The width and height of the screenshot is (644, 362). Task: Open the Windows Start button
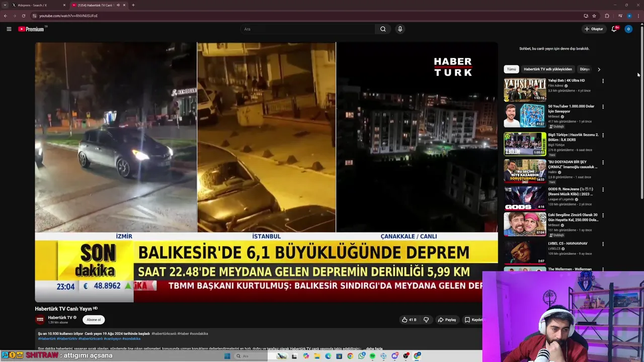227,356
